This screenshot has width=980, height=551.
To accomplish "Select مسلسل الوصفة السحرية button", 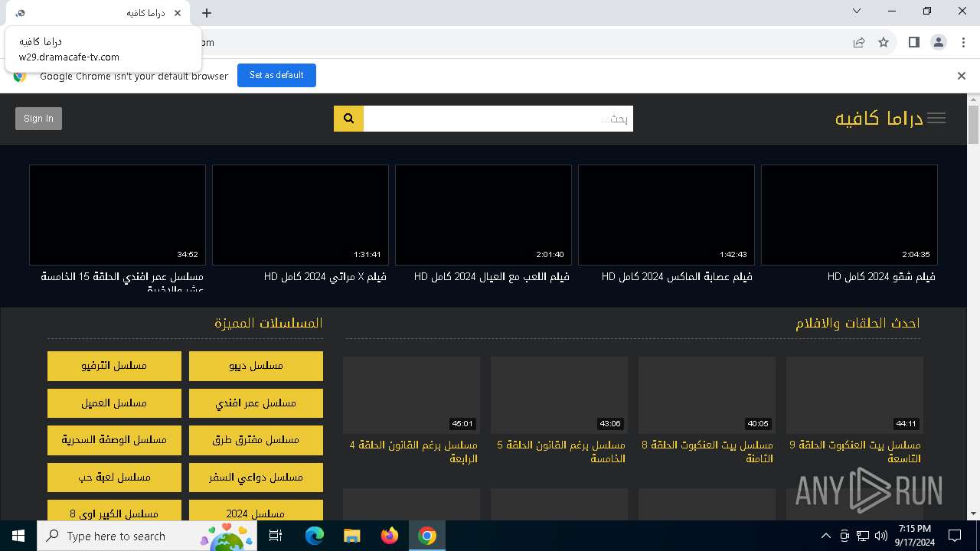I will coord(114,440).
